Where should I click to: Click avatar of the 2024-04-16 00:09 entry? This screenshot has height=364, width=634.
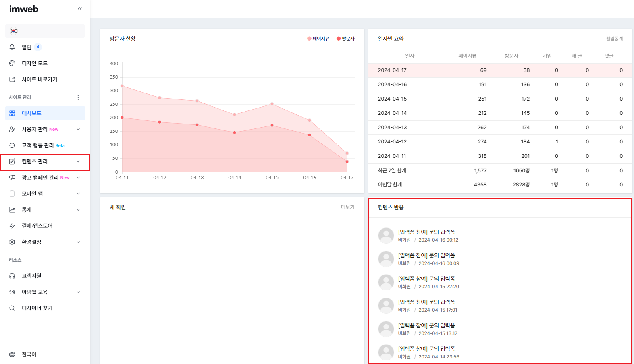click(x=386, y=259)
